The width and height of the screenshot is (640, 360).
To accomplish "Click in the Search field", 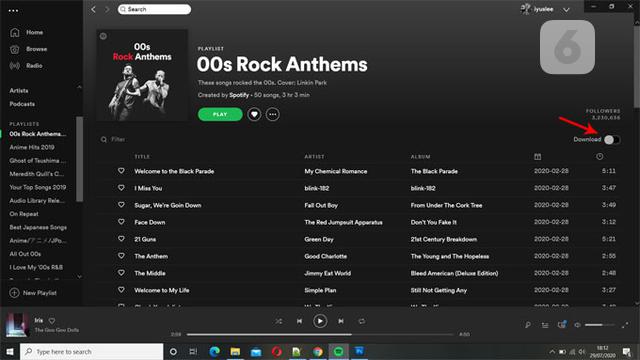I will (x=154, y=9).
